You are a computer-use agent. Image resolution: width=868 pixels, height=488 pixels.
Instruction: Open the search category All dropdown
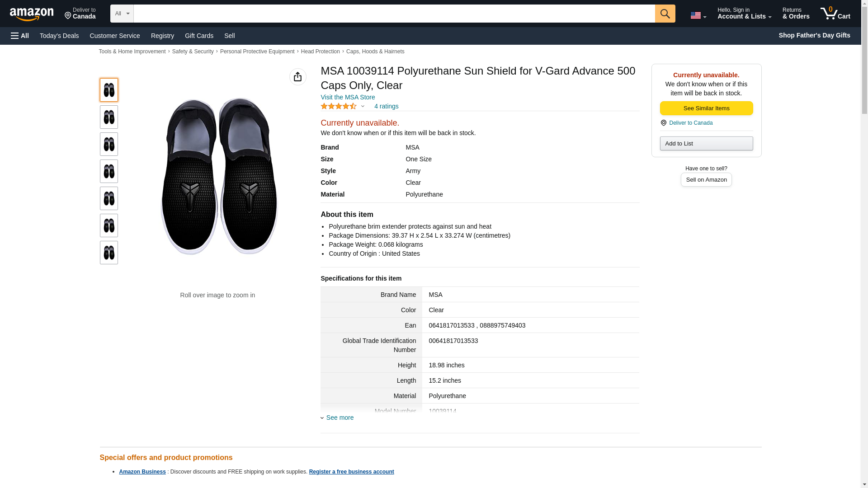122,14
